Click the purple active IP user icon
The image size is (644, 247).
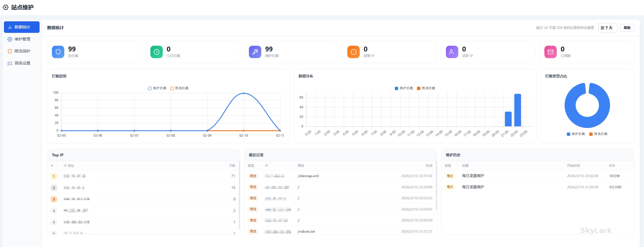[x=452, y=52]
